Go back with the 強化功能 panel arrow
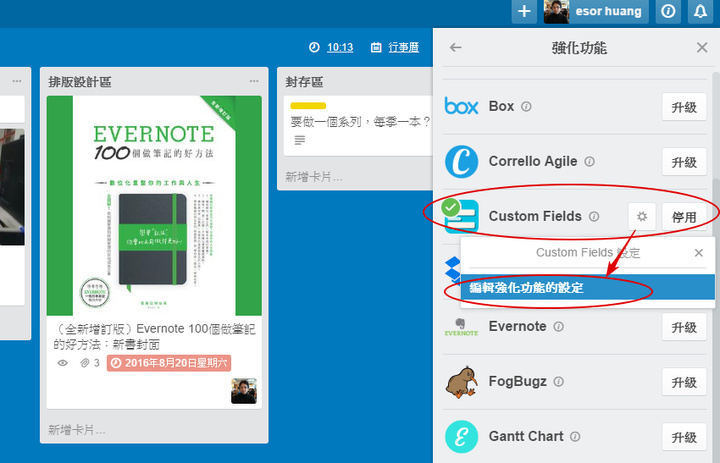The image size is (720, 463). pos(456,47)
